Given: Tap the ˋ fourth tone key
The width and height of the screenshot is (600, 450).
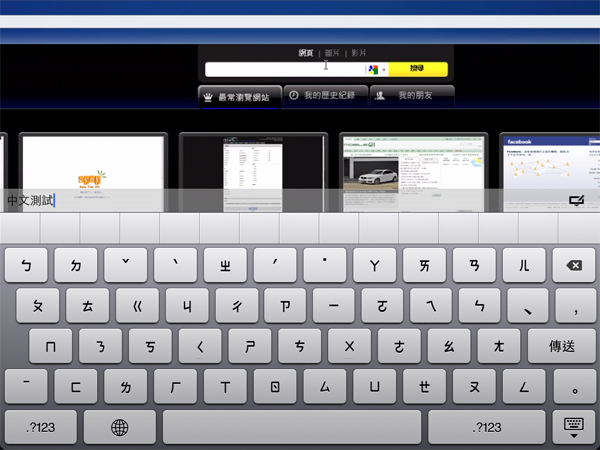Looking at the screenshot, I should point(175,265).
